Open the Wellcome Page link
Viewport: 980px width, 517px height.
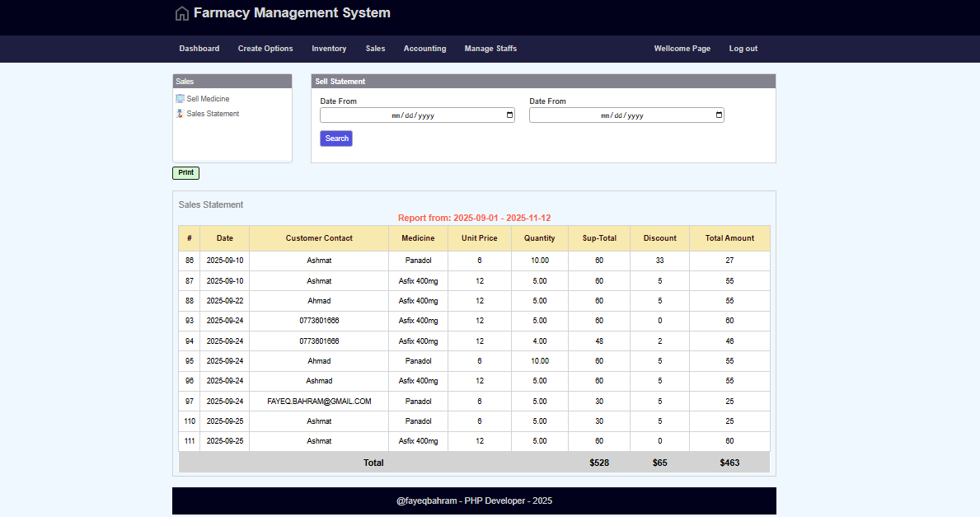click(x=682, y=49)
